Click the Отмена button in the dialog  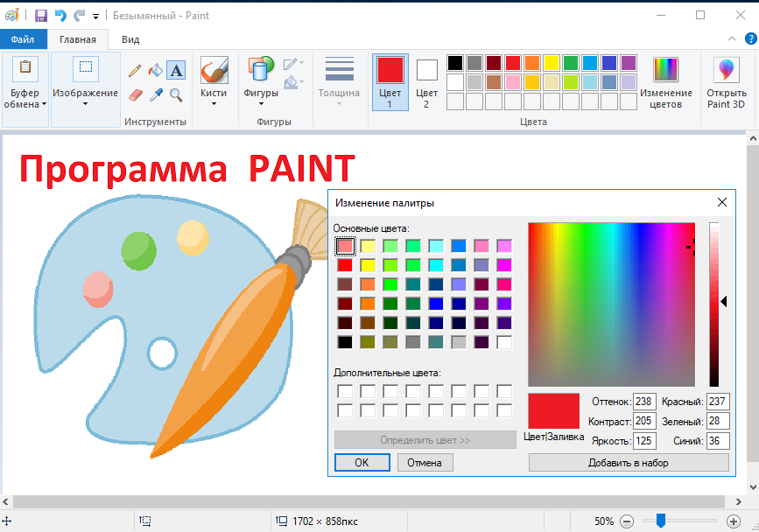[x=425, y=462]
